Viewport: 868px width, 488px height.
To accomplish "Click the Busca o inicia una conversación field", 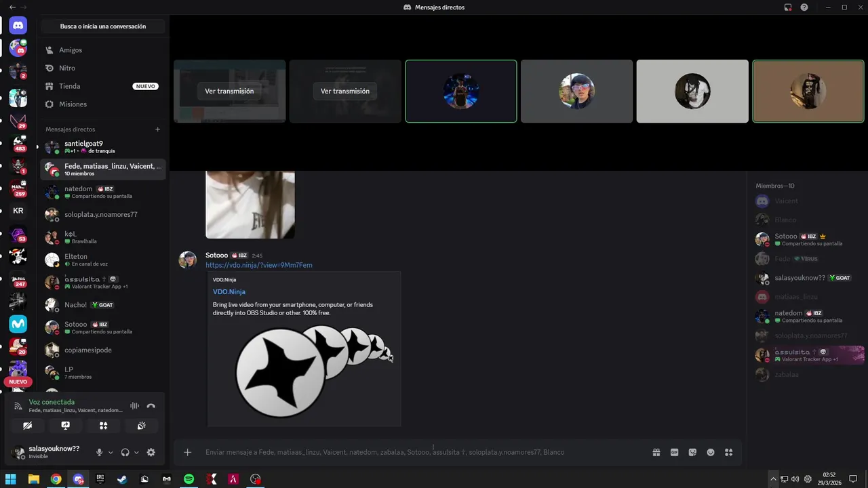I will tap(102, 26).
